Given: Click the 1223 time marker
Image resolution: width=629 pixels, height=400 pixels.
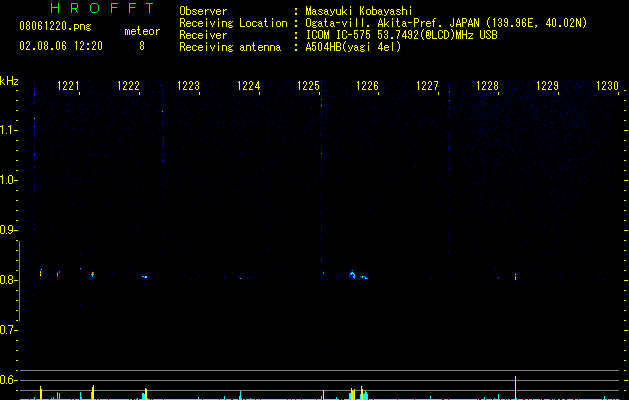Looking at the screenshot, I should click(x=188, y=86).
